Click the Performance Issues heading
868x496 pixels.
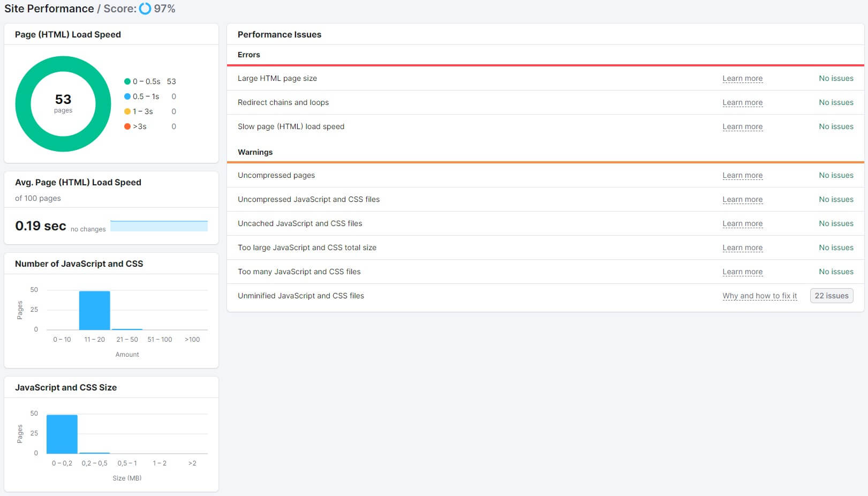click(x=280, y=34)
